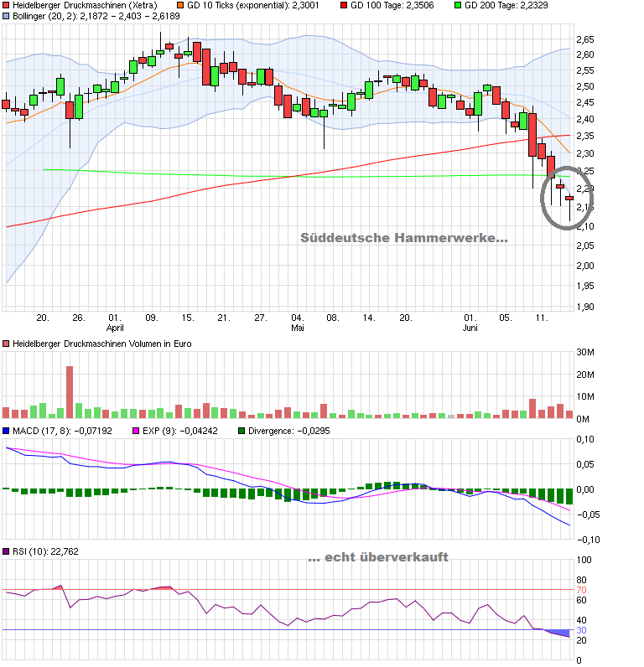Click the purple RSI (10) legend swatch
644x667 pixels.
[x=6, y=551]
